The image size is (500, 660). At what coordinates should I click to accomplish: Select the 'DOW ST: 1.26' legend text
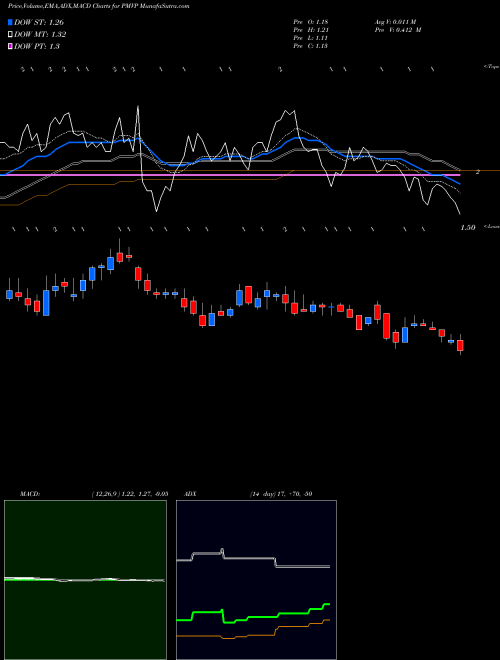click(x=39, y=22)
